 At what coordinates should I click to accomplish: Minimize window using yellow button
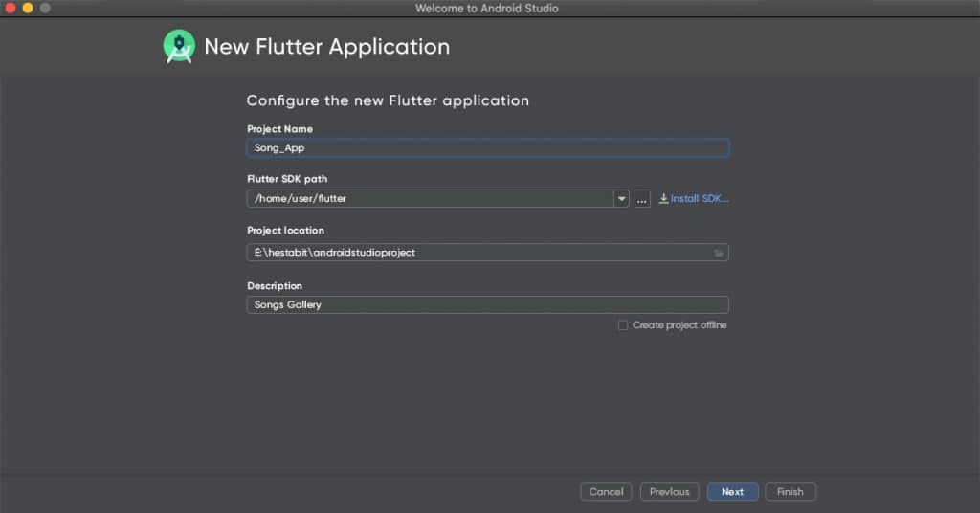point(28,8)
